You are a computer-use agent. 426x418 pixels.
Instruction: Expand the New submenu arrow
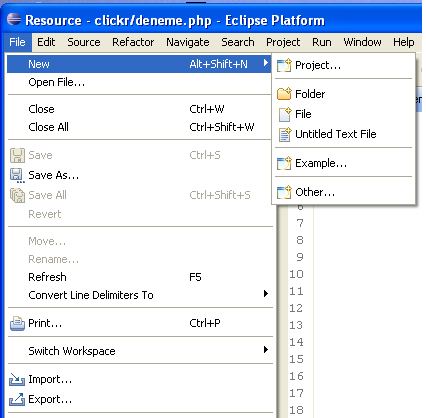point(266,63)
